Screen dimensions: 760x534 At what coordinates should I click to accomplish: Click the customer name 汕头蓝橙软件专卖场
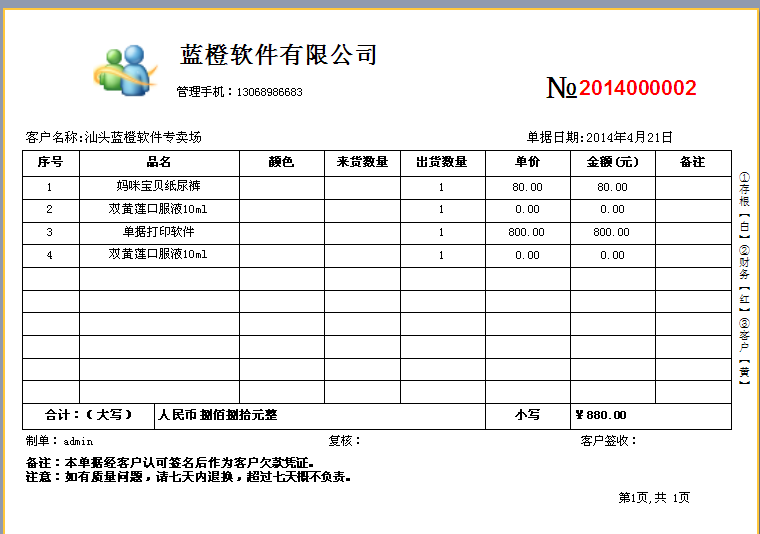click(143, 138)
